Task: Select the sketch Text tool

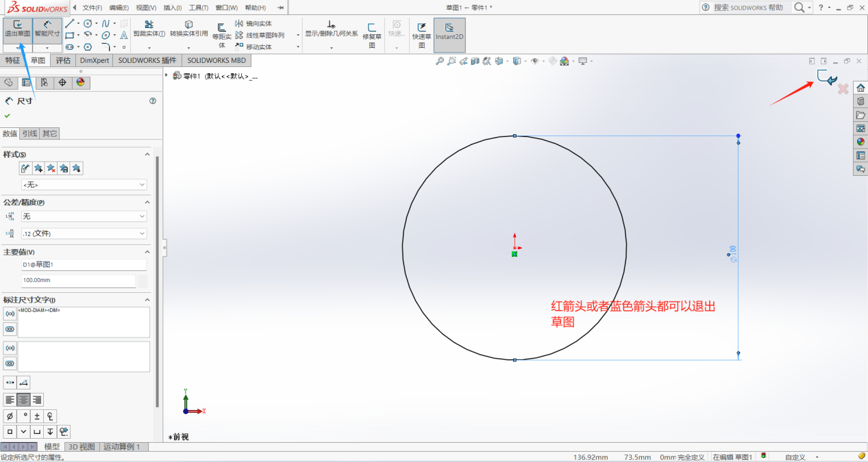Action: [x=124, y=35]
